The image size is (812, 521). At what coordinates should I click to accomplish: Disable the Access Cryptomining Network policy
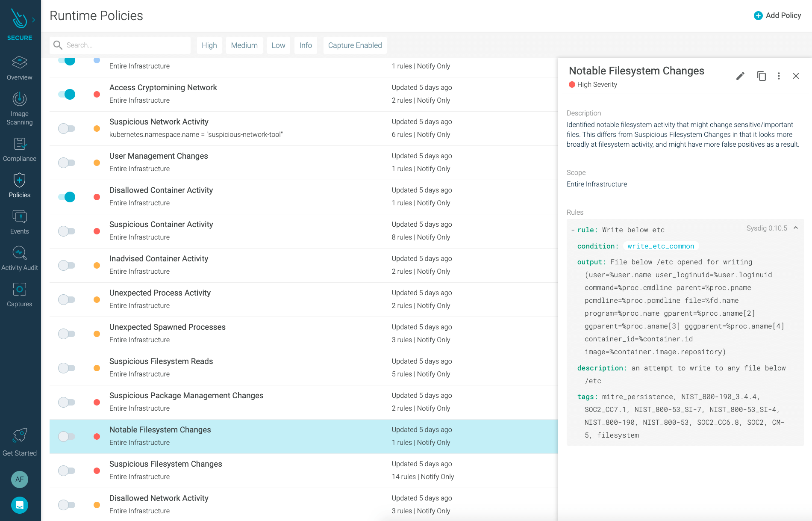click(67, 94)
